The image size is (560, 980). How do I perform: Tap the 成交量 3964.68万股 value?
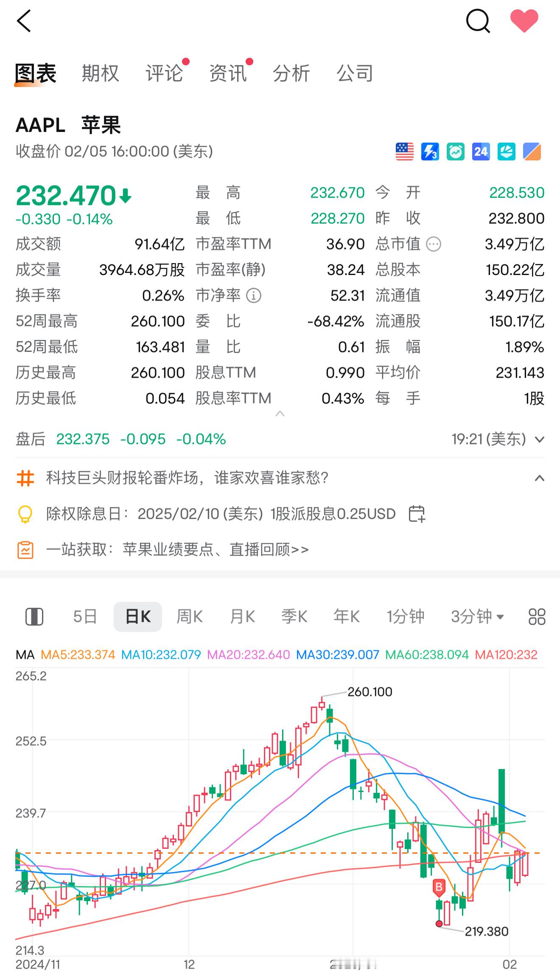point(142,270)
